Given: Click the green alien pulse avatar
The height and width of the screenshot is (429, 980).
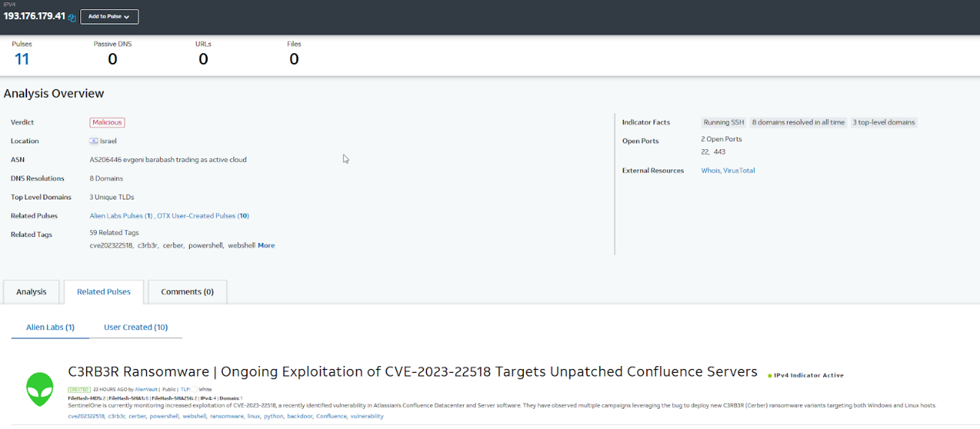Looking at the screenshot, I should click(x=40, y=389).
